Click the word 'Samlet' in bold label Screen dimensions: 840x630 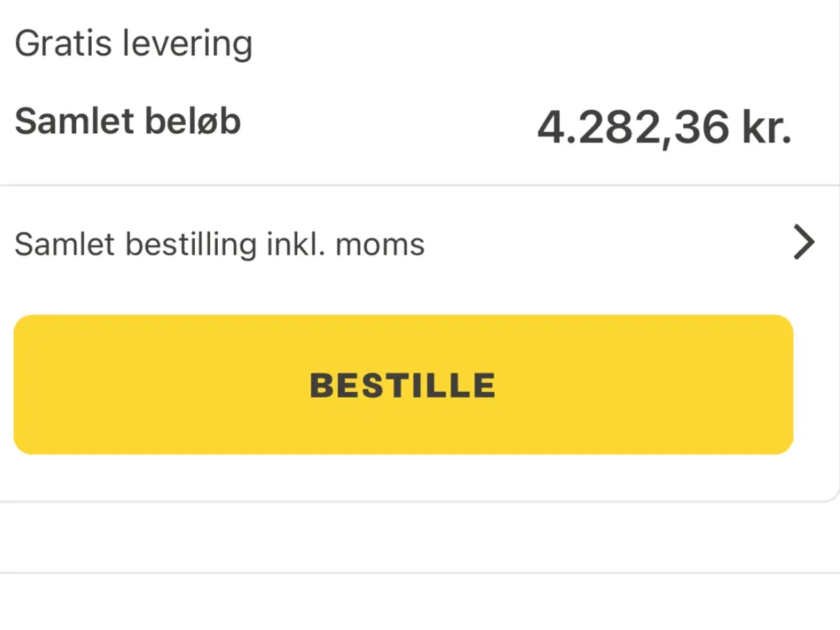coord(74,121)
